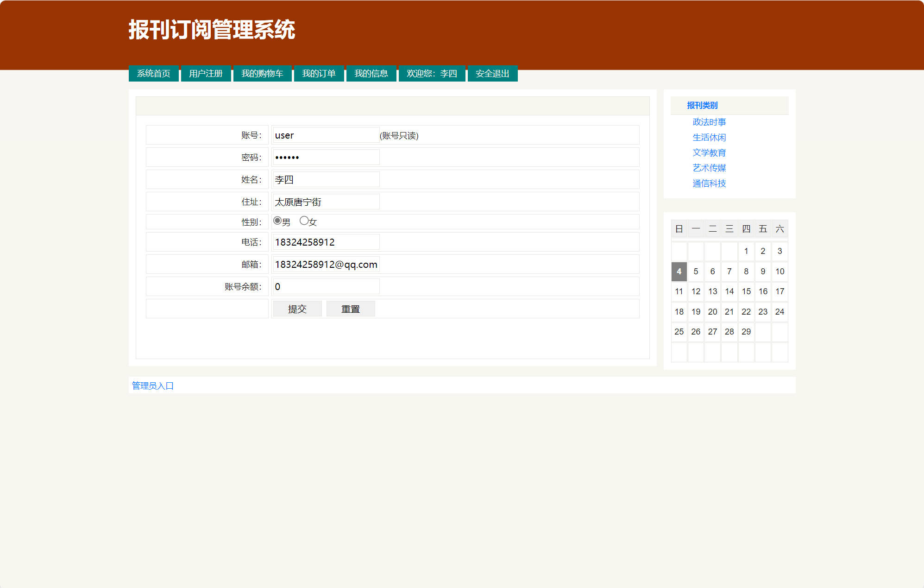Open the 系统首页 navigation item

tap(153, 73)
